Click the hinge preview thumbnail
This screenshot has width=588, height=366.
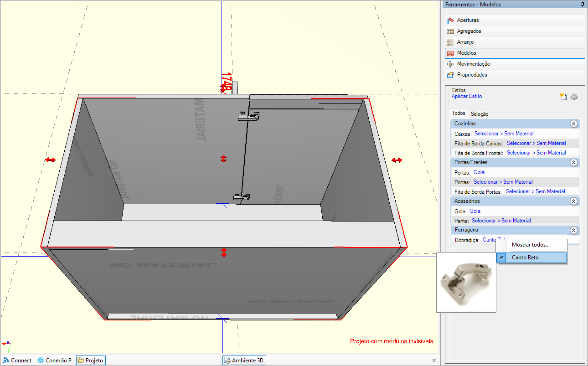pyautogui.click(x=466, y=283)
